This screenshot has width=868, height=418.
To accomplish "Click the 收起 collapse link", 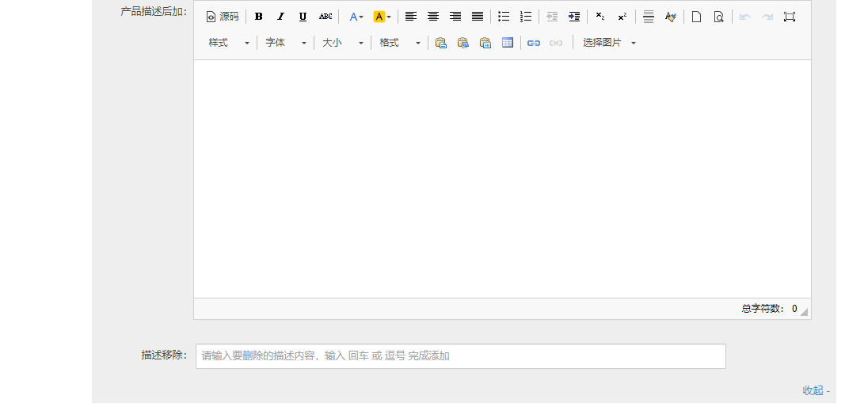I will (816, 390).
